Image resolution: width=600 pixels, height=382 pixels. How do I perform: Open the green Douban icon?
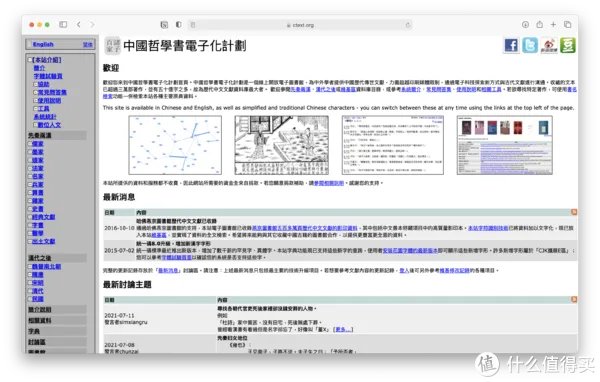pyautogui.click(x=567, y=45)
